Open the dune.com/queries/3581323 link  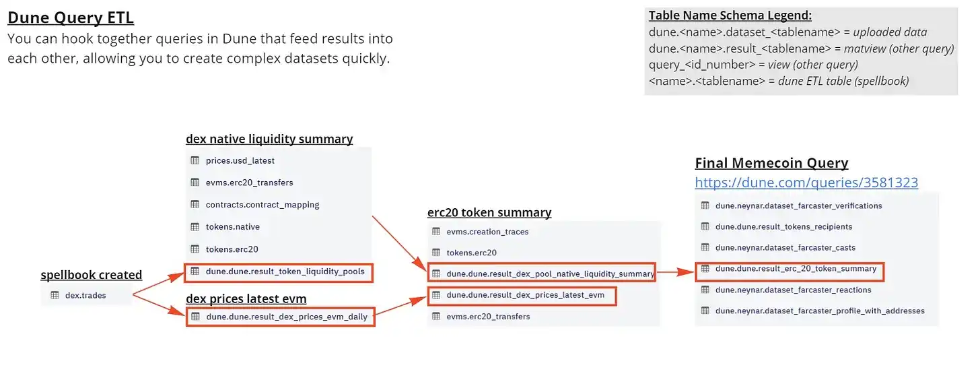point(806,183)
